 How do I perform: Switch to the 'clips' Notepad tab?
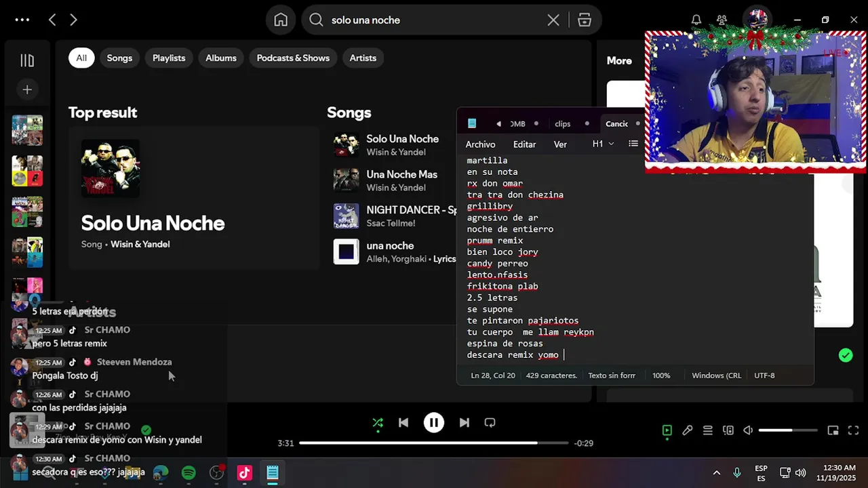click(562, 124)
